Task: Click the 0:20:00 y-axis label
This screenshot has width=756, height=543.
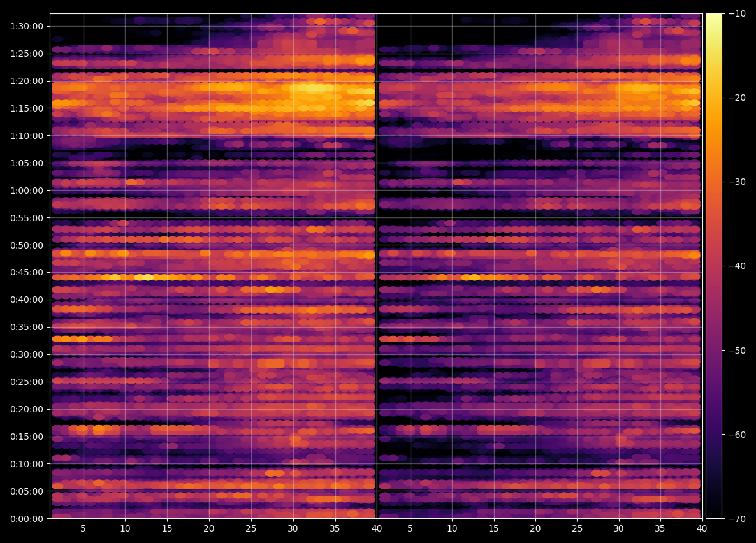Action: pos(27,409)
